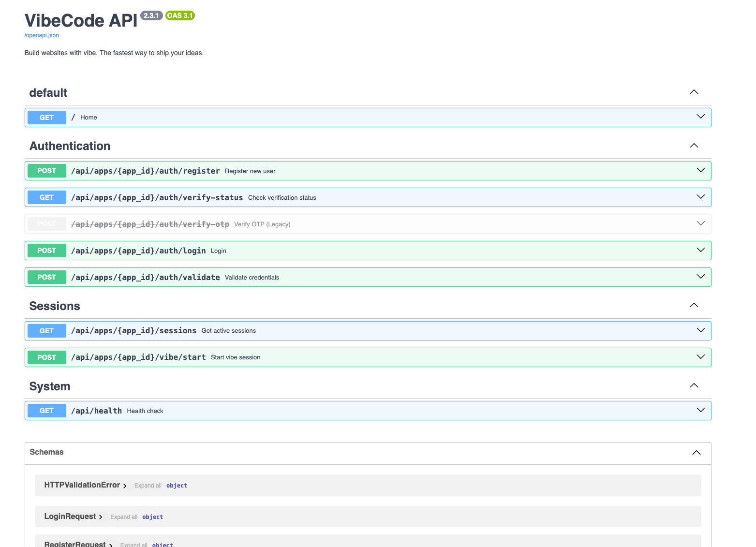This screenshot has width=756, height=547.
Task: Expand verify-status endpoint chevron
Action: coord(700,197)
